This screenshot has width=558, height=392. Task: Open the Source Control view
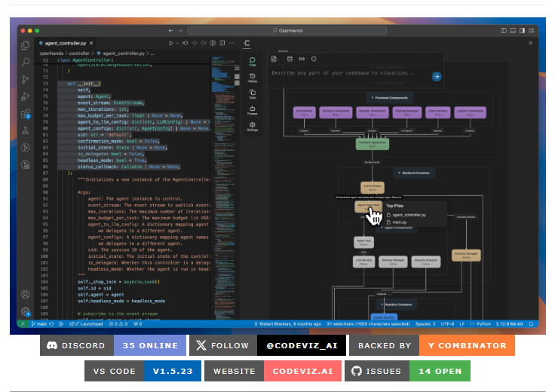26,79
